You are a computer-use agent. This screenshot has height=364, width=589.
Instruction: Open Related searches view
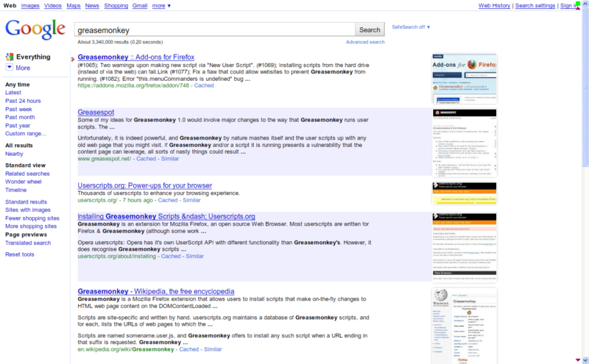27,174
